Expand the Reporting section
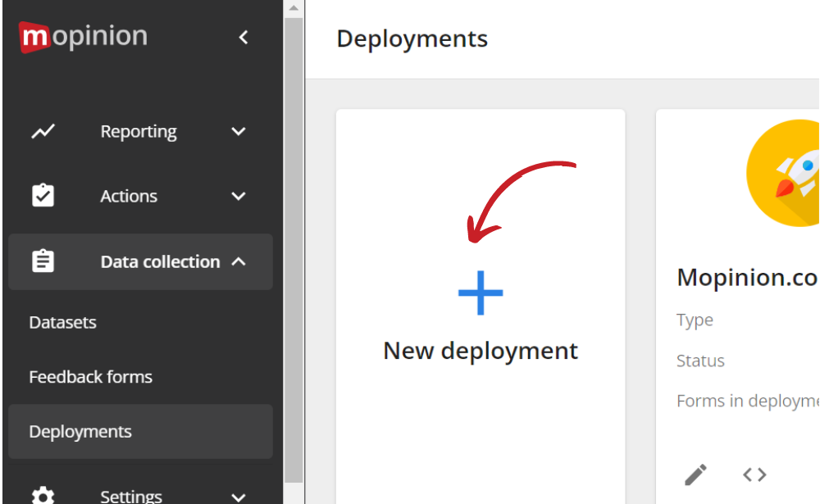 (238, 131)
